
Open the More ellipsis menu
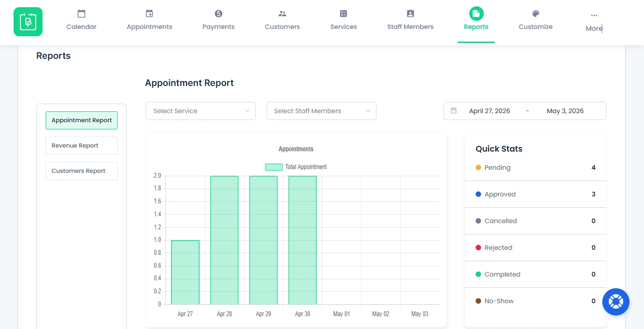click(594, 15)
